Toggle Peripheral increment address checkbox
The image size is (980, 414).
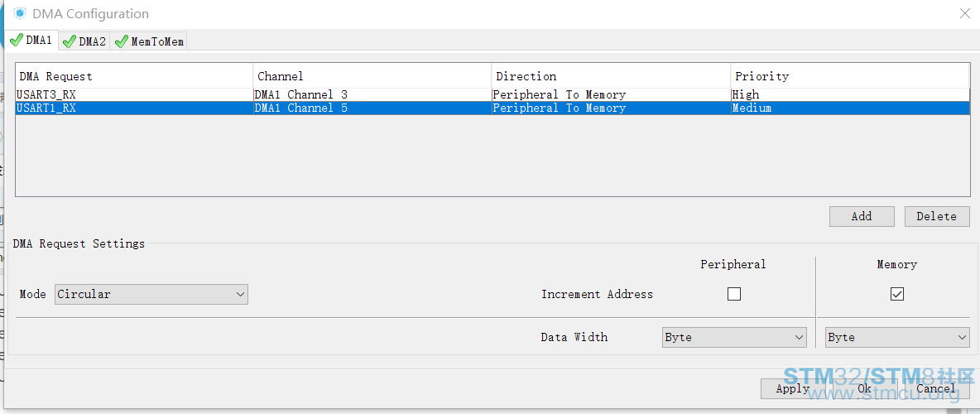(734, 294)
